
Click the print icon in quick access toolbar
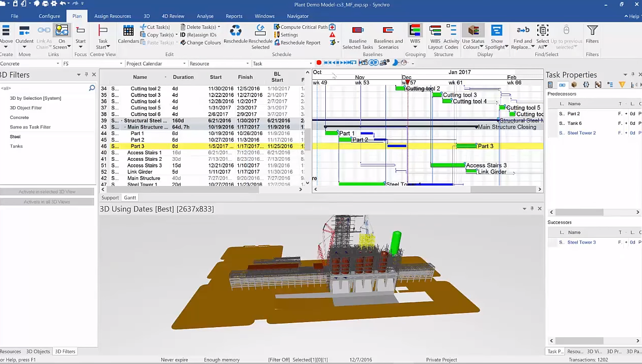click(x=46, y=4)
